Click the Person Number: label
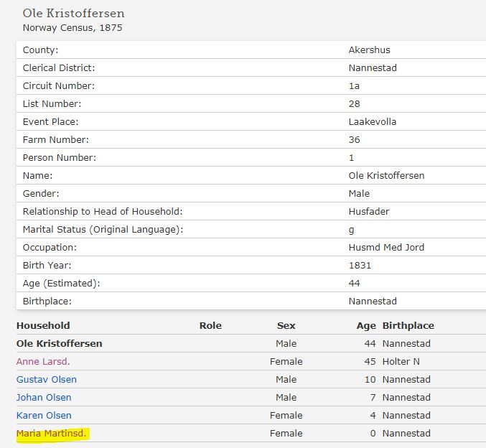 pyautogui.click(x=60, y=158)
